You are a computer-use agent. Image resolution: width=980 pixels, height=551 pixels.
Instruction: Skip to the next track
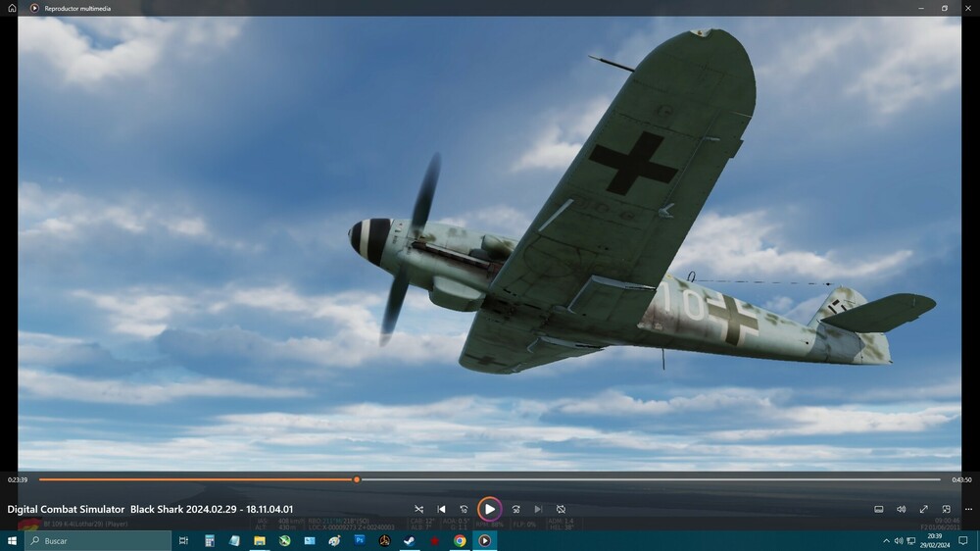click(x=538, y=510)
